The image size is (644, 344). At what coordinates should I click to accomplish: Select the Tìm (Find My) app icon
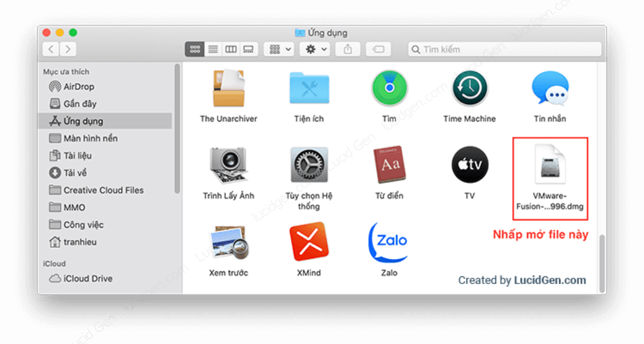(x=390, y=88)
